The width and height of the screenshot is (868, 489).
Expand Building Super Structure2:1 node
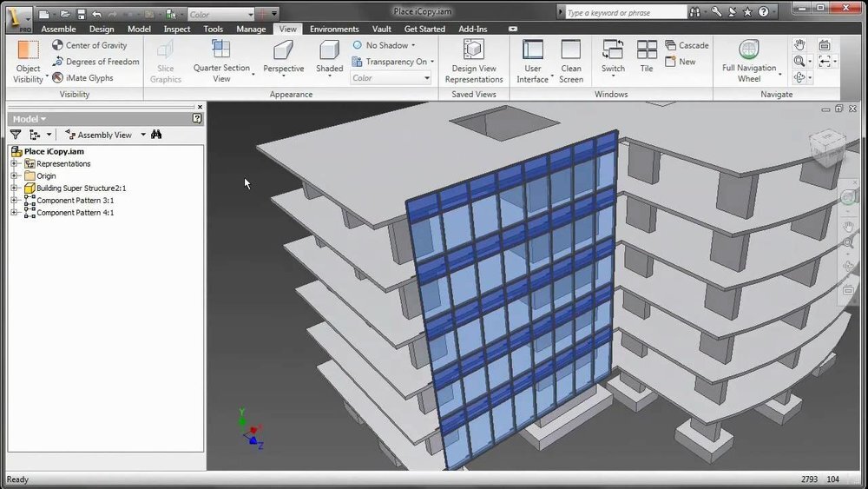(15, 188)
